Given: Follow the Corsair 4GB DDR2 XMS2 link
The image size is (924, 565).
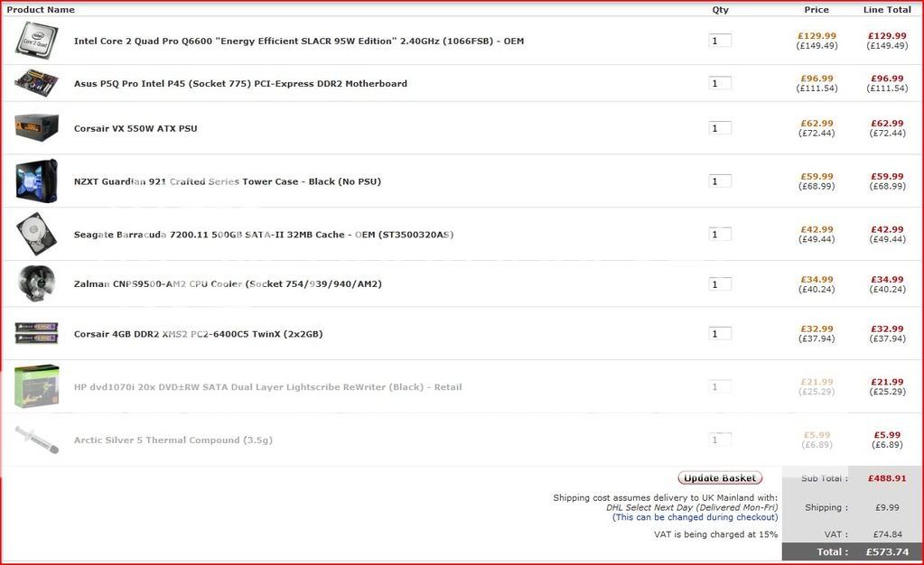Looking at the screenshot, I should (198, 334).
